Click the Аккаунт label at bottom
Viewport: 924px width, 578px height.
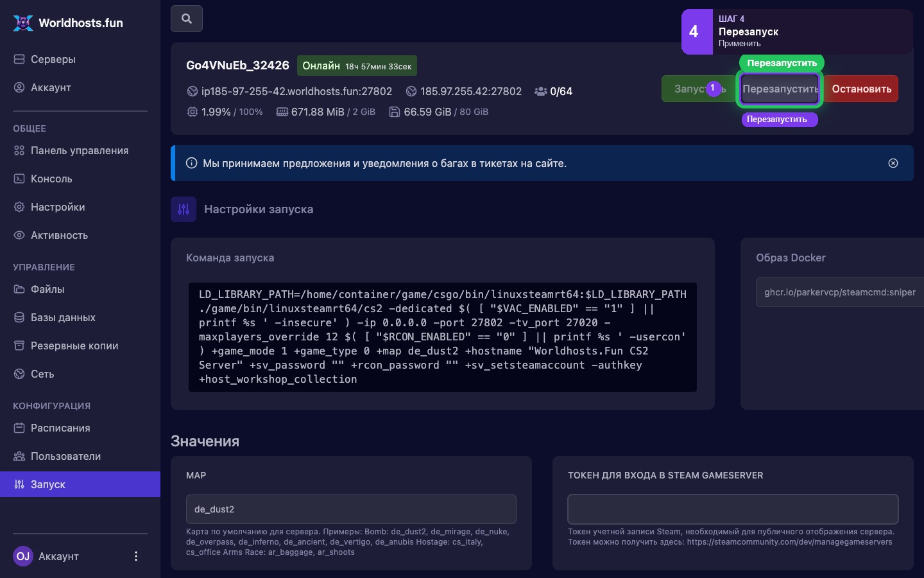[58, 556]
